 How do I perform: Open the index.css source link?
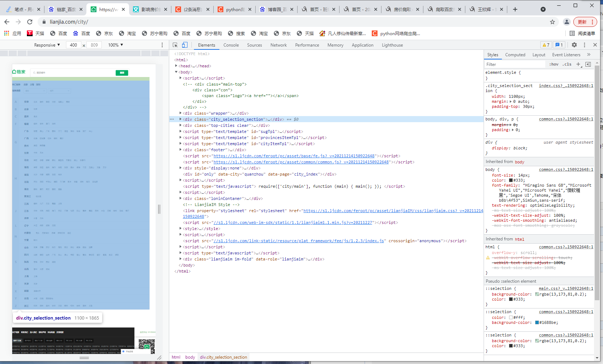tap(566, 86)
